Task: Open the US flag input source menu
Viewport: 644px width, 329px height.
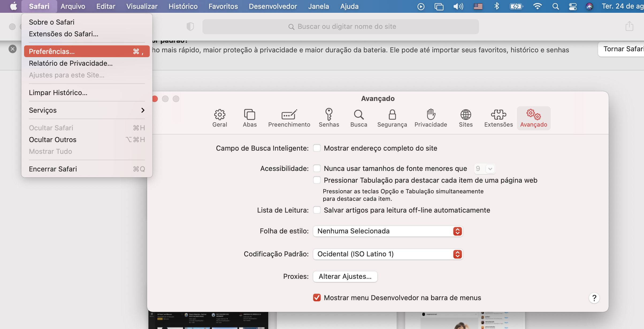Action: (478, 6)
